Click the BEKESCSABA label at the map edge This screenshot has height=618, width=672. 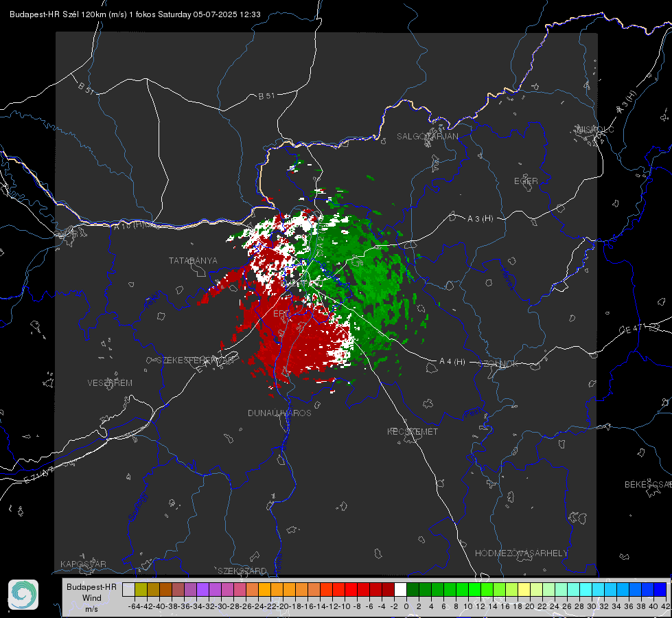click(x=648, y=485)
